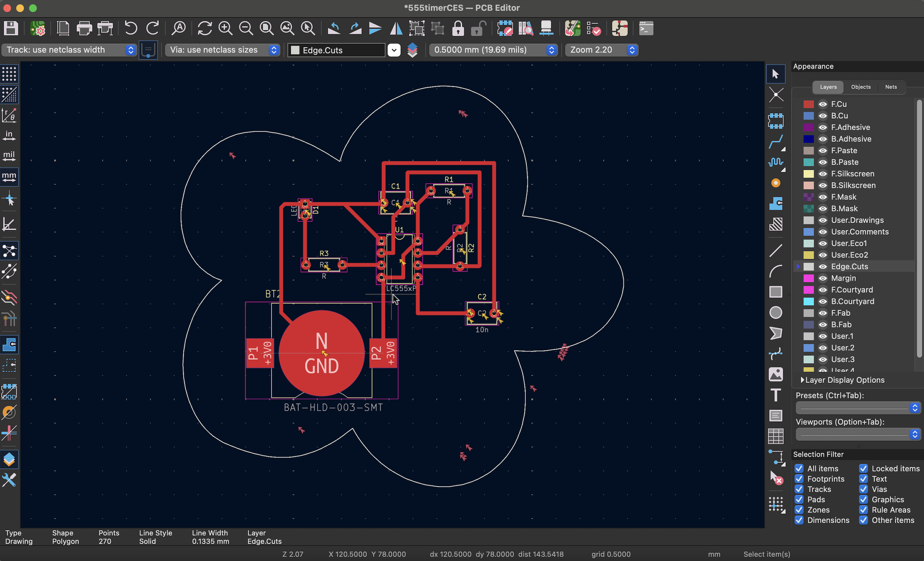Switch to the Objects tab
The width and height of the screenshot is (924, 561).
pos(861,87)
